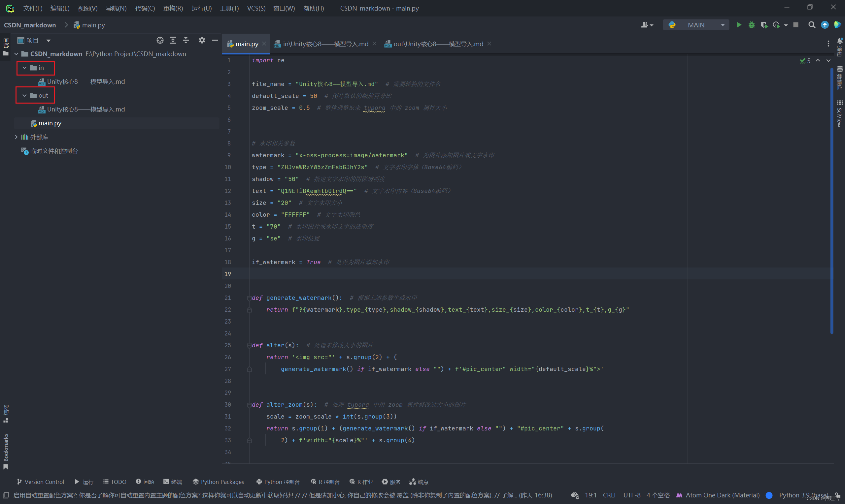Open dropdown beside profiler button

click(x=786, y=25)
